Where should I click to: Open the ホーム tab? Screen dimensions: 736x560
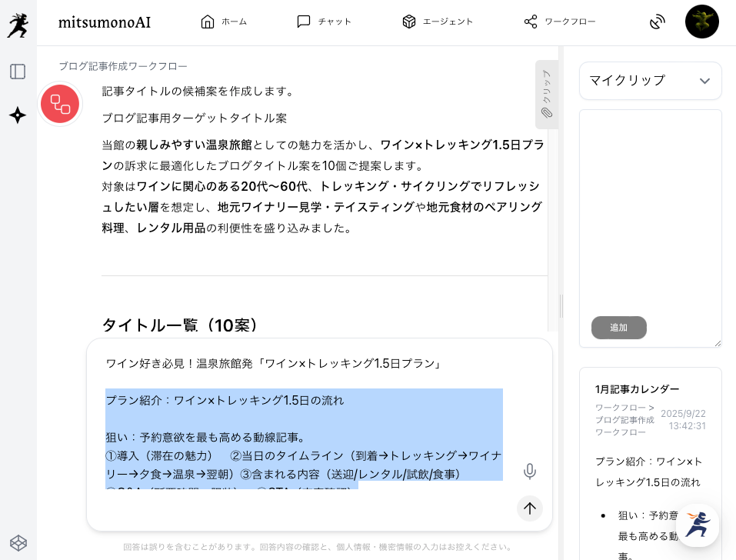pos(223,22)
